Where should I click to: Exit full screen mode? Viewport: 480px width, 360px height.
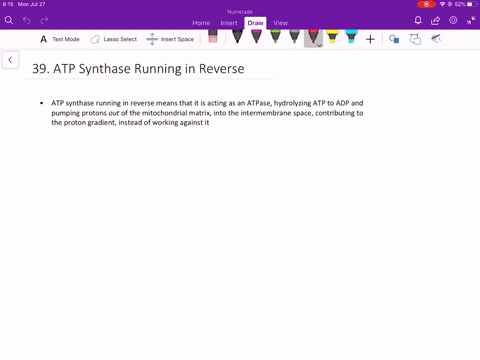tap(471, 21)
